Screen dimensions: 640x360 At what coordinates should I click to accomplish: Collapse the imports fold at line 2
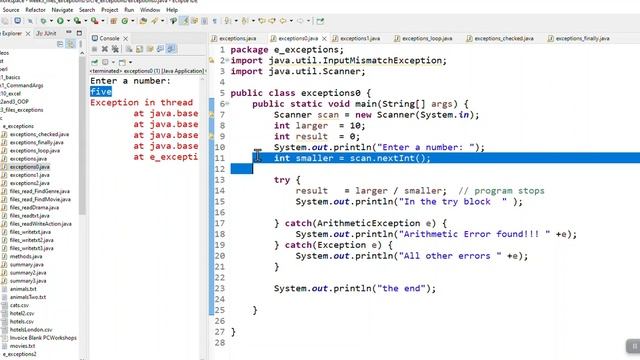(x=227, y=60)
